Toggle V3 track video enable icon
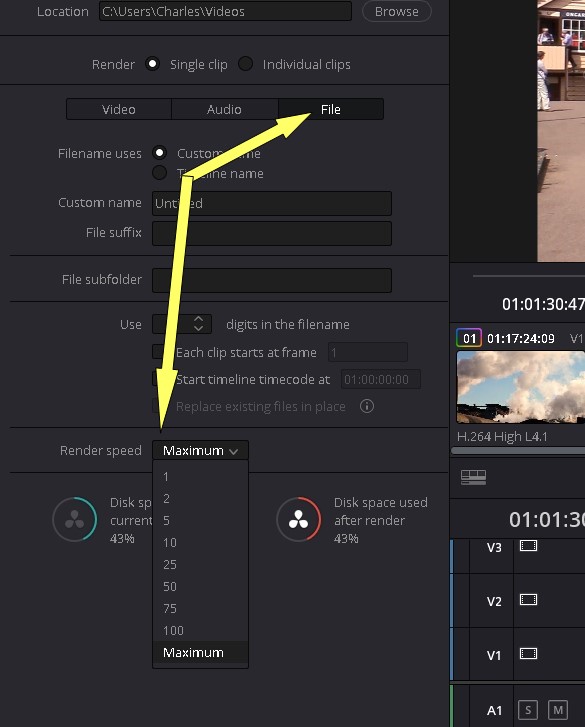The image size is (585, 727). (x=528, y=546)
